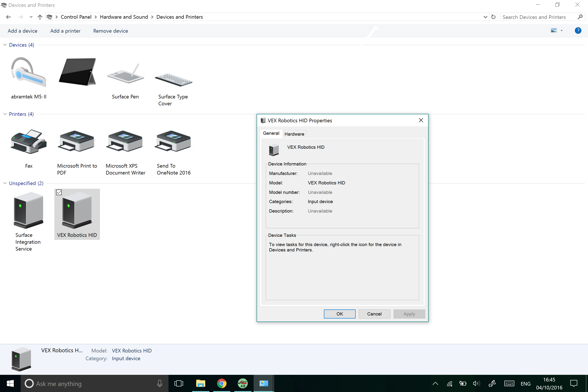
Task: Navigate to Control Panel breadcrumb
Action: [x=76, y=17]
